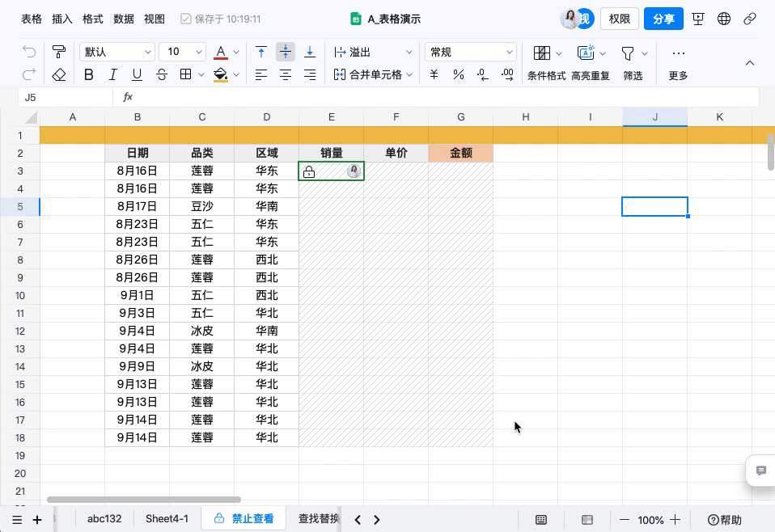This screenshot has width=775, height=532.
Task: Expand the fill color dropdown arrow
Action: click(236, 74)
